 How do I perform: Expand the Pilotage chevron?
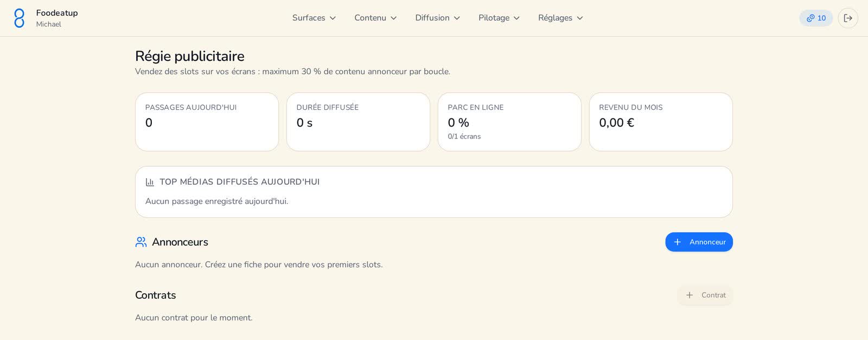coord(516,18)
